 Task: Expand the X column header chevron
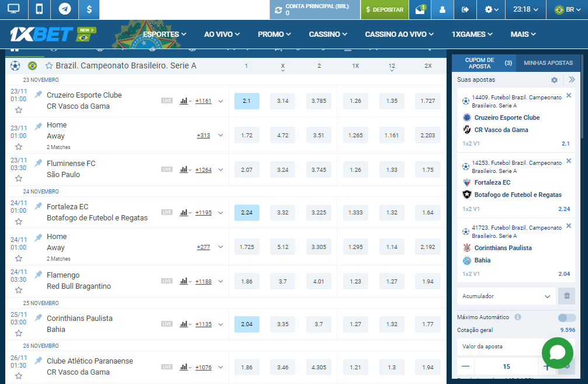[x=283, y=70]
